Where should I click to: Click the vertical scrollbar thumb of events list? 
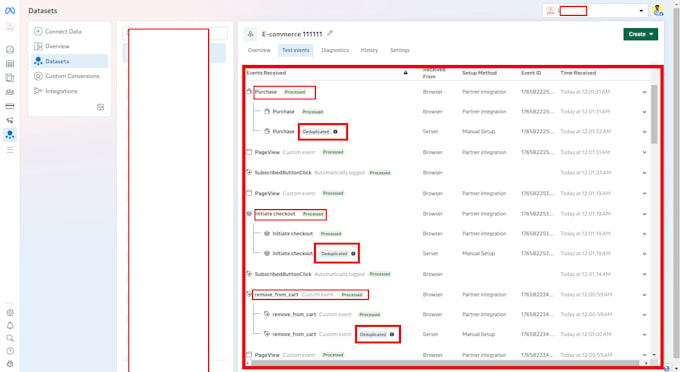click(x=654, y=114)
